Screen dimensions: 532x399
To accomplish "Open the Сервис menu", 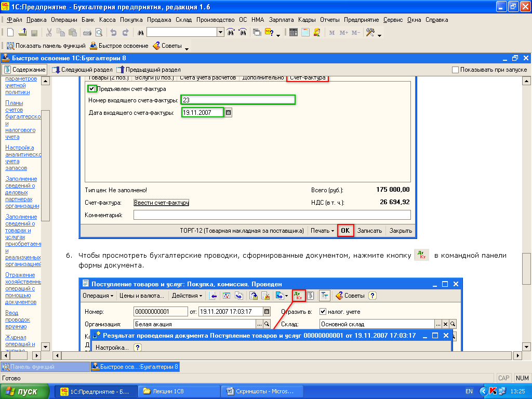I will tap(393, 20).
